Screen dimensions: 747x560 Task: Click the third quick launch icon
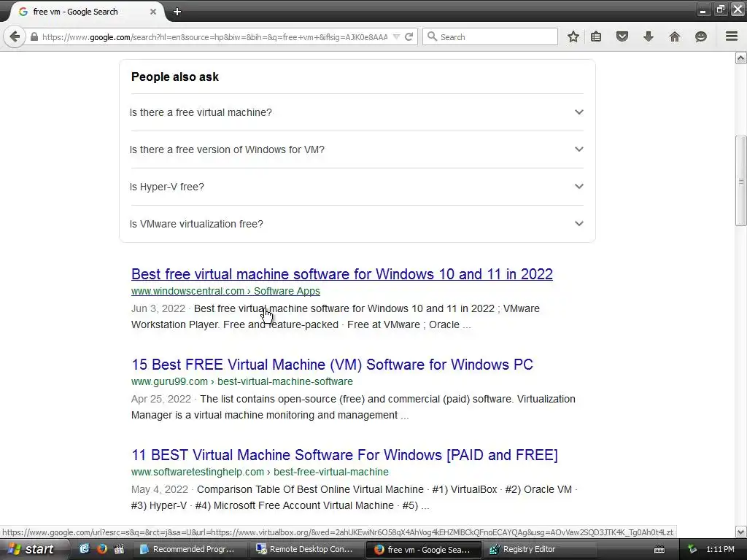point(119,548)
